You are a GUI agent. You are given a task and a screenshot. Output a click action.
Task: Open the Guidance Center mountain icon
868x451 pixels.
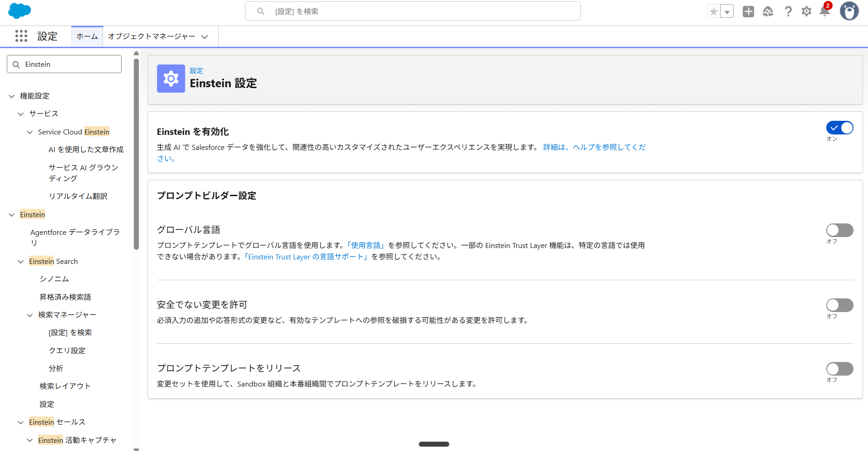(768, 11)
